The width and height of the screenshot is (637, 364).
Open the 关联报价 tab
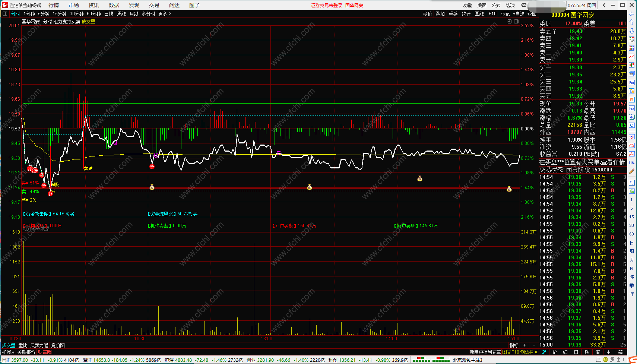click(26, 352)
